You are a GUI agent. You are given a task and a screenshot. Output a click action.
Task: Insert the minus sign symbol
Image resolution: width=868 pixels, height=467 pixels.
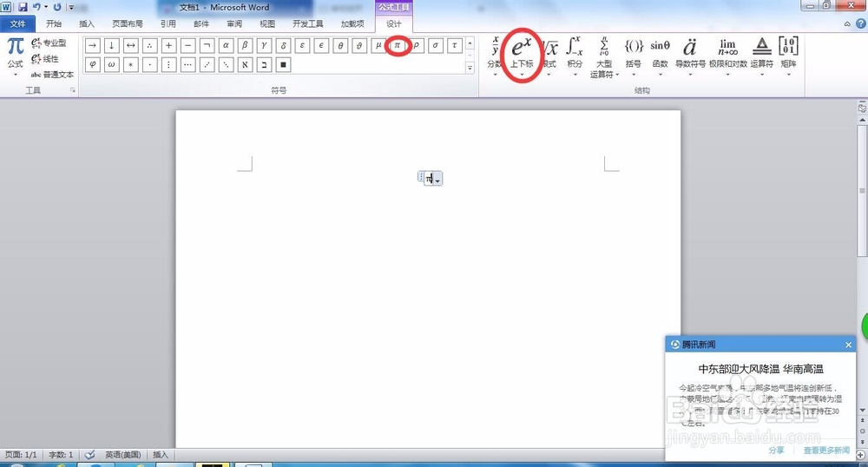tap(187, 46)
